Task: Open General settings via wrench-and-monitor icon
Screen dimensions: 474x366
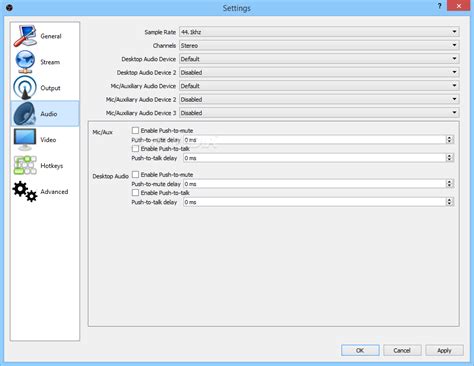Action: (25, 36)
